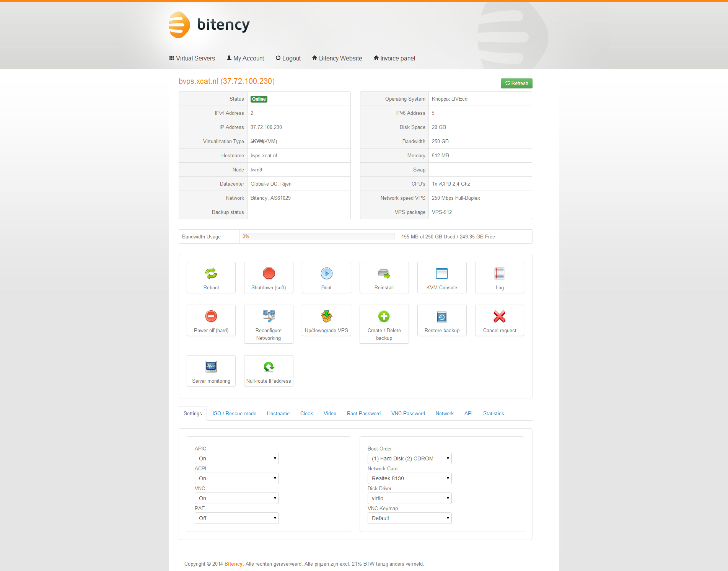Click the Create / Delete backup plus icon

tap(384, 316)
